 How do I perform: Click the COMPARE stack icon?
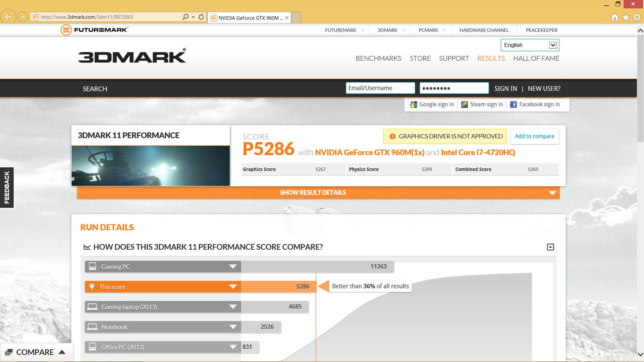coord(9,352)
